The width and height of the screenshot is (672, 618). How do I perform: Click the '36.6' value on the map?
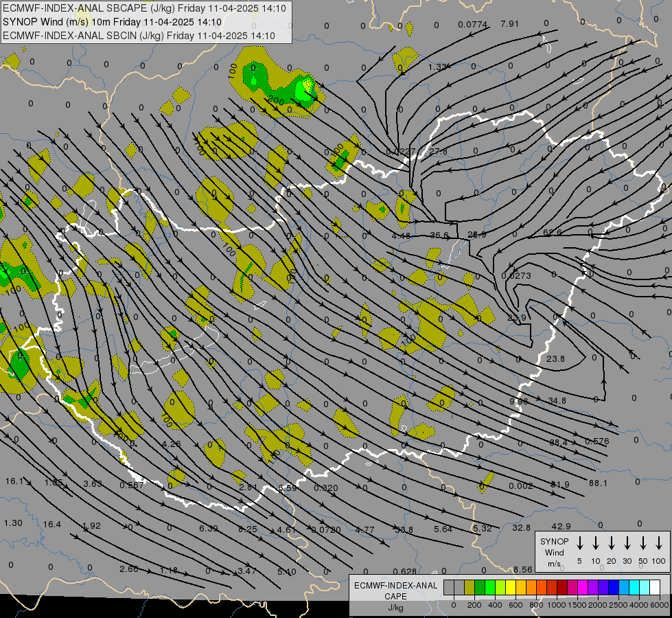(x=439, y=236)
